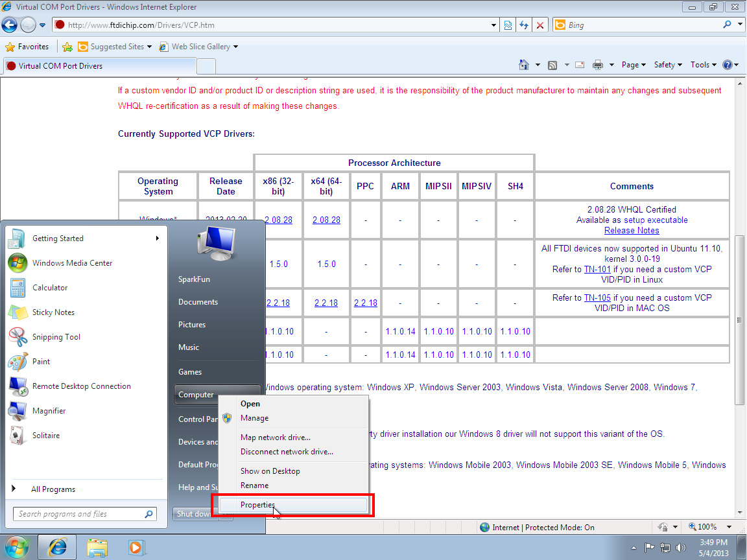
Task: Open the TN-101 link
Action: 597,269
